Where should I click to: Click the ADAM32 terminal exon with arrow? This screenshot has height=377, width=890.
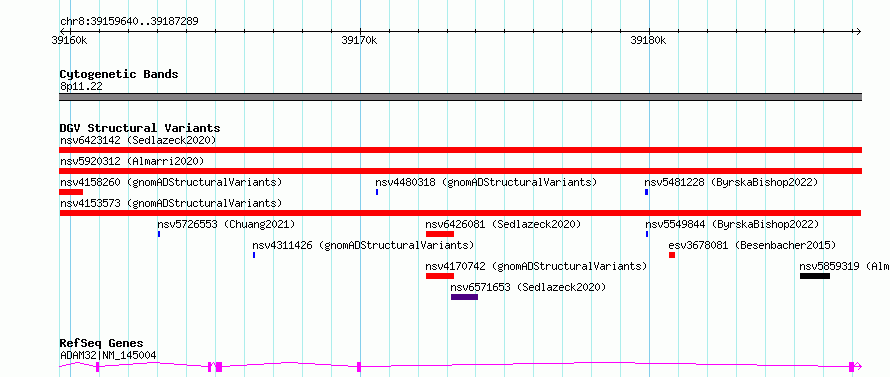855,367
